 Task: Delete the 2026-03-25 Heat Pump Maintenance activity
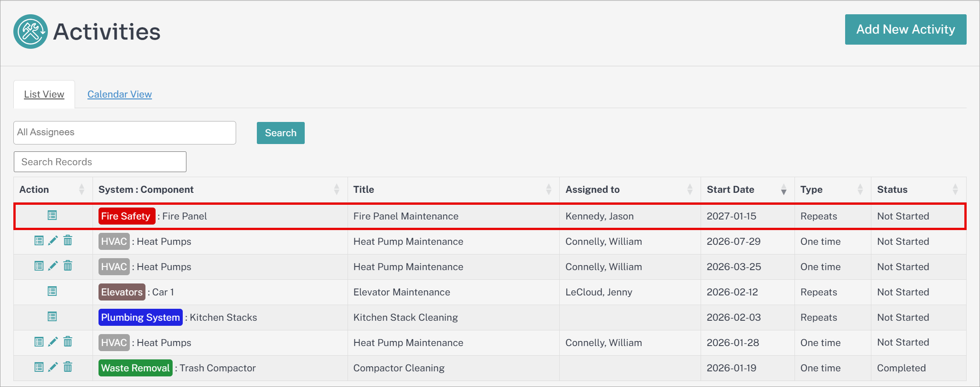(68, 266)
